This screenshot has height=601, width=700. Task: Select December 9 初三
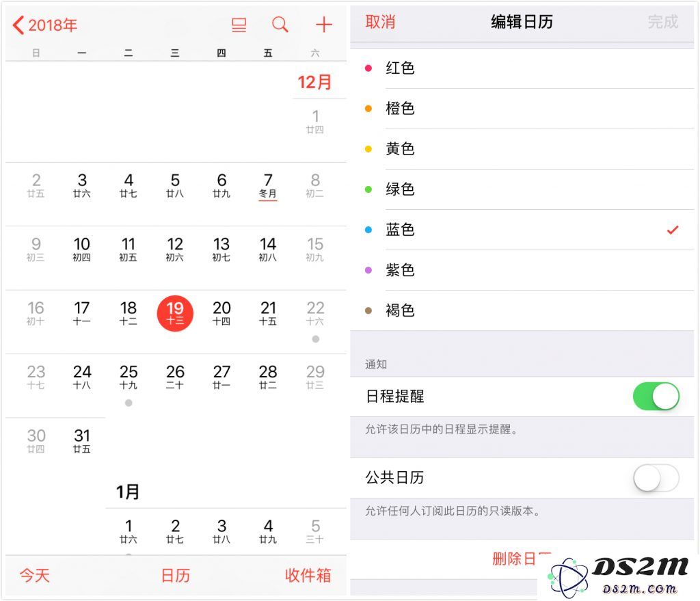(36, 249)
